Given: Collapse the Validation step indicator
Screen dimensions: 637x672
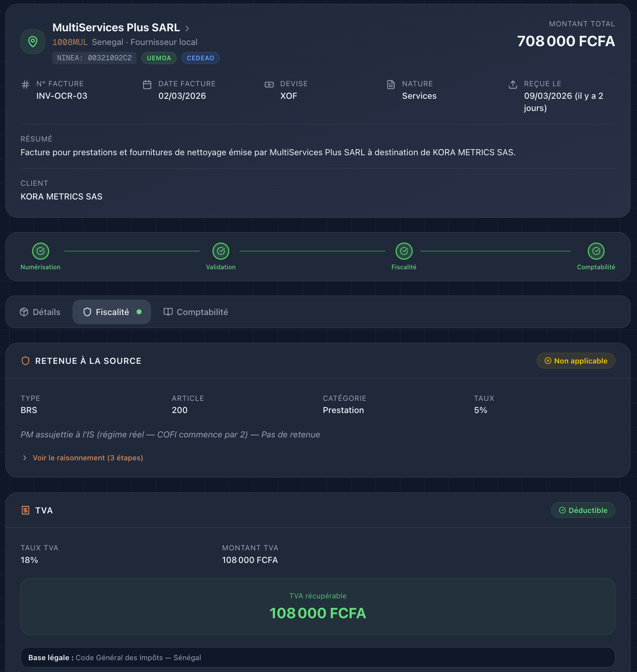Looking at the screenshot, I should pyautogui.click(x=221, y=251).
